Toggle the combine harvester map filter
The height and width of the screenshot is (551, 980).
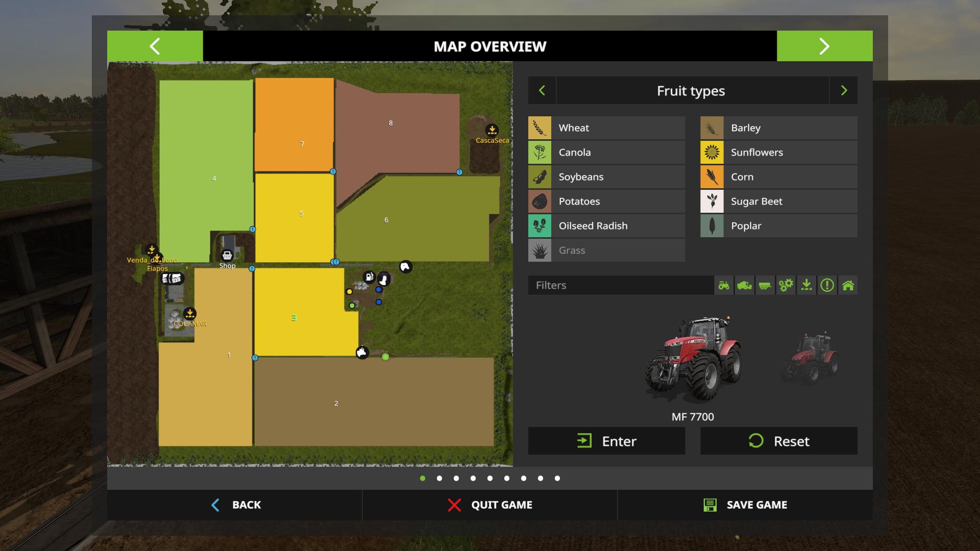tap(745, 285)
